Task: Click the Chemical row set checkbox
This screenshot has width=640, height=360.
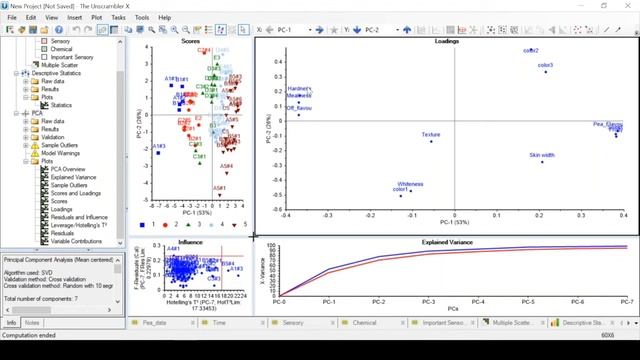Action: pyautogui.click(x=44, y=49)
